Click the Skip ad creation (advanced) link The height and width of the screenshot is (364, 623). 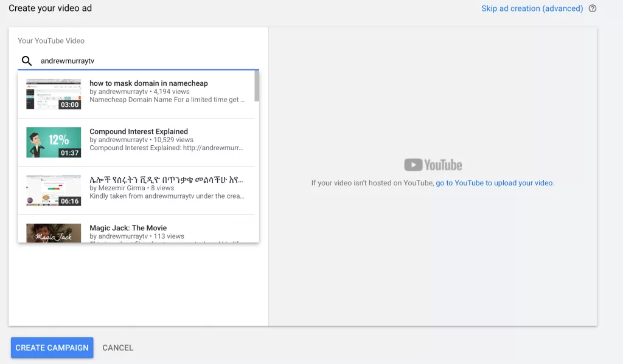[532, 9]
